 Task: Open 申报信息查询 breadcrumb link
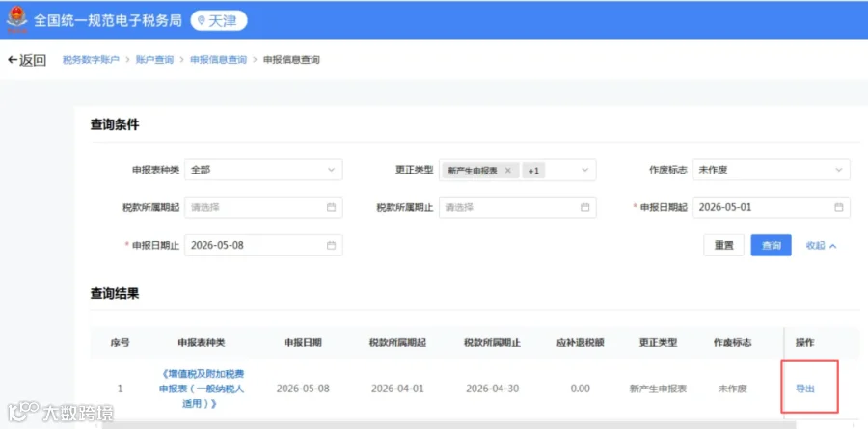tap(219, 59)
